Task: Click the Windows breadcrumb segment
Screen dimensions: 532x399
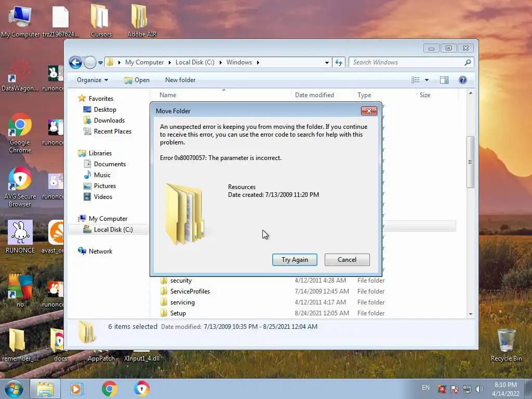Action: click(x=239, y=62)
